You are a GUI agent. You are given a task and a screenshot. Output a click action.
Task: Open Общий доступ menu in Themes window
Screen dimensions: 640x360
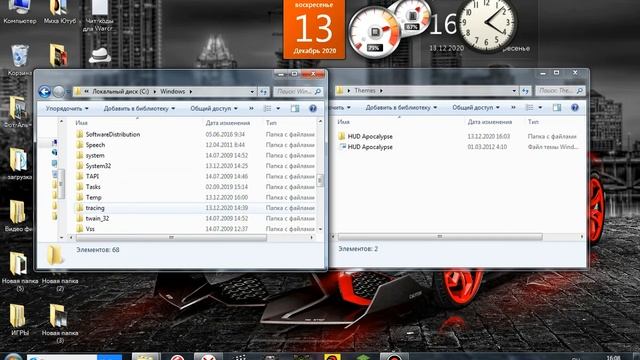click(476, 108)
